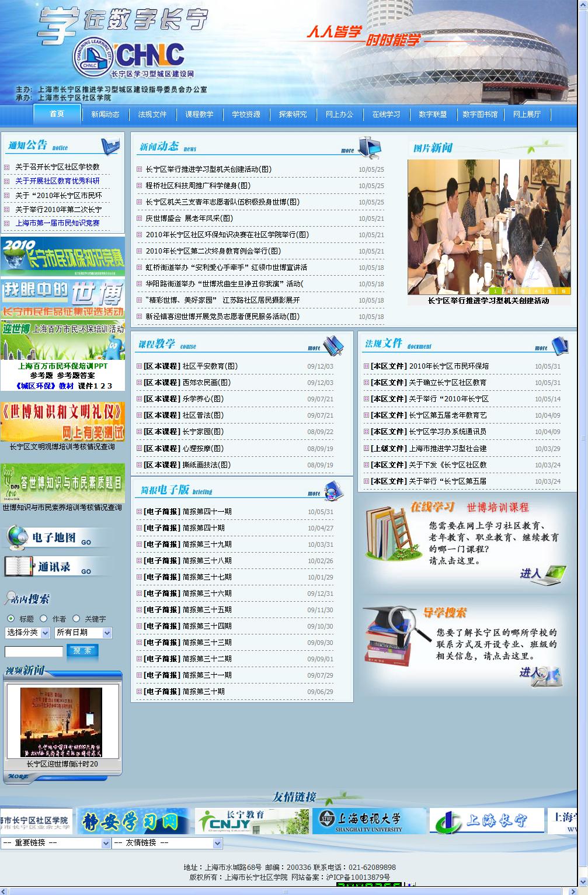Viewport: 588px width, 895px height.
Task: Click the computer icon beside 新闻动态 more
Action: click(370, 147)
